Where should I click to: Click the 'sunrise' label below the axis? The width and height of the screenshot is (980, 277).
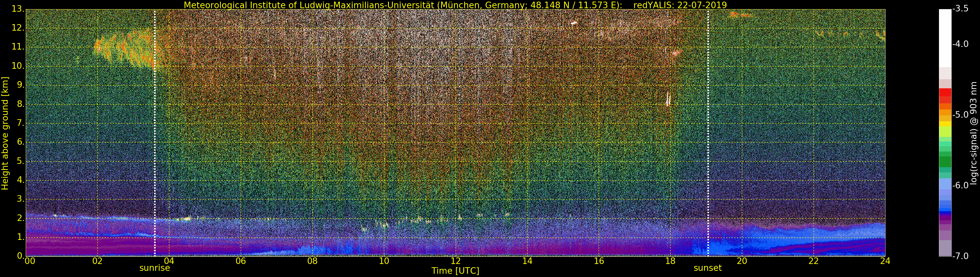pos(154,268)
